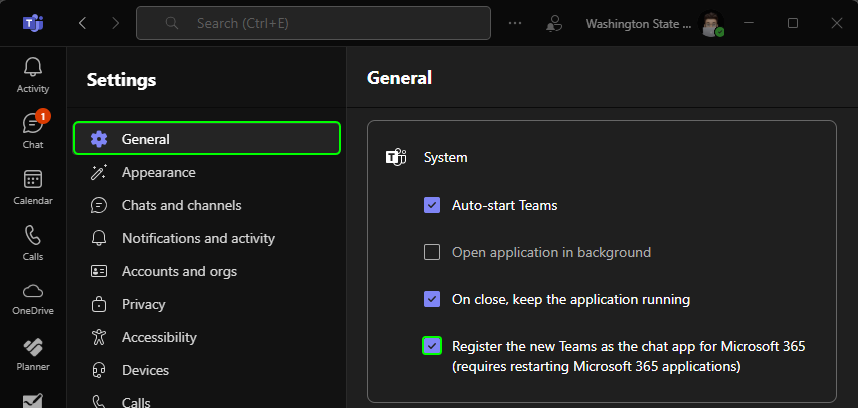Click the Notifications bell icon in settings

point(99,238)
